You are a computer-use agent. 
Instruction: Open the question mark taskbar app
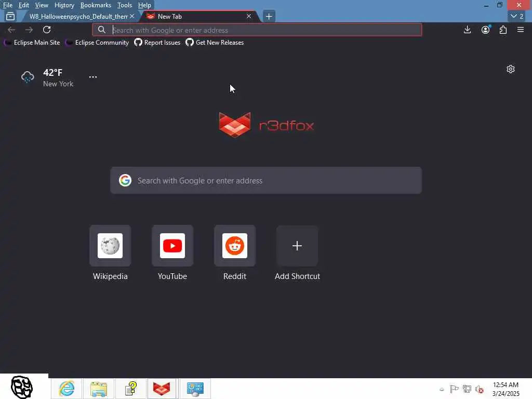pyautogui.click(x=130, y=389)
